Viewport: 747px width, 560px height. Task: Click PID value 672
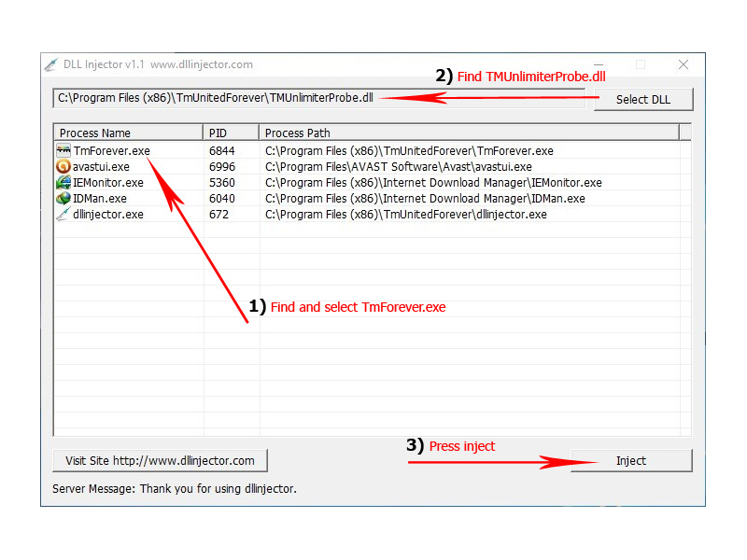(x=218, y=215)
